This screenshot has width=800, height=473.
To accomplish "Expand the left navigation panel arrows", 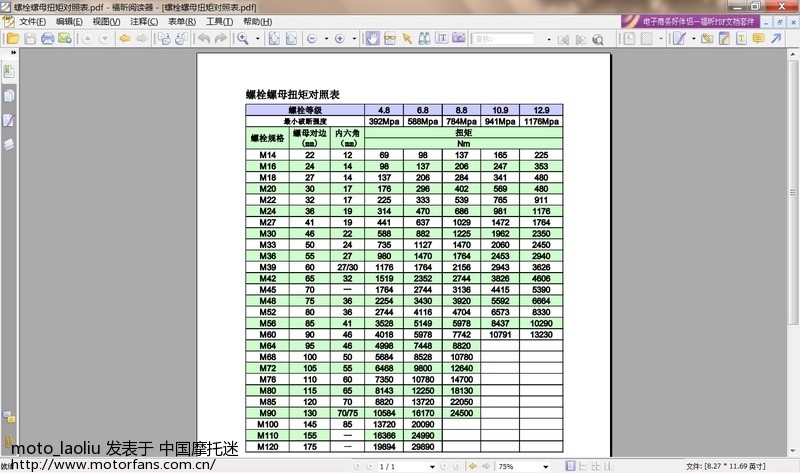I will (x=13, y=53).
